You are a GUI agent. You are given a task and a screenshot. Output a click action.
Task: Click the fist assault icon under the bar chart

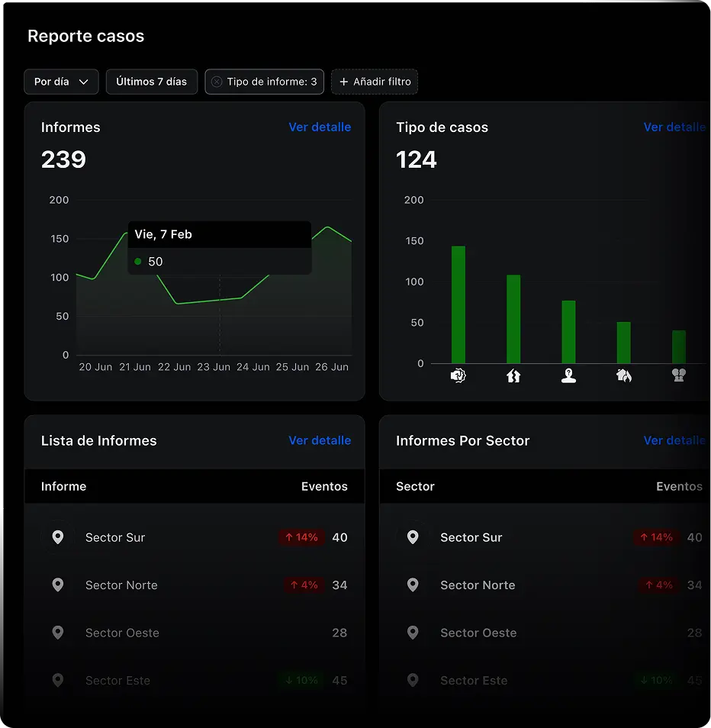point(458,375)
